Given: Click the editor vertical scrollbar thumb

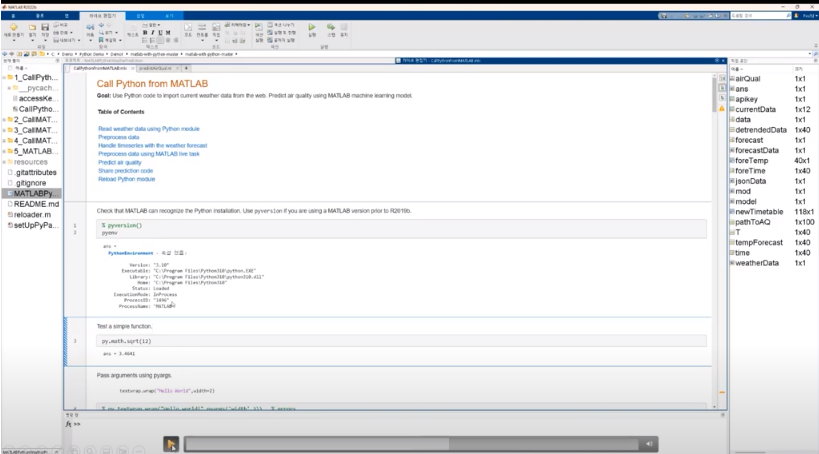Looking at the screenshot, I should pyautogui.click(x=715, y=95).
